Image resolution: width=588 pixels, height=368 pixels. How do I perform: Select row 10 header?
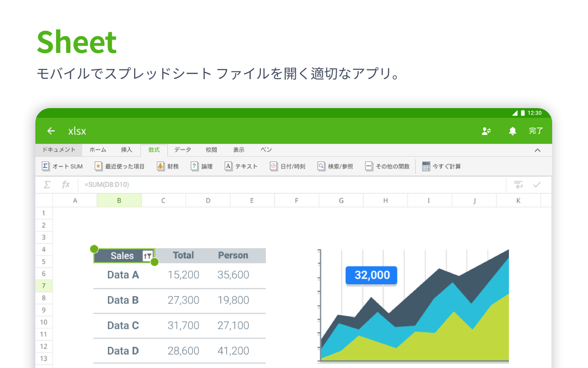tap(44, 322)
